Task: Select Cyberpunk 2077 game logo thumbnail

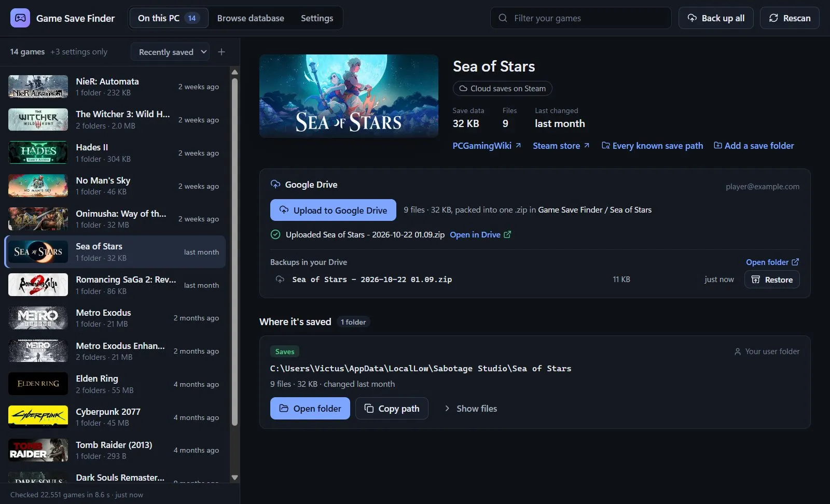Action: tap(38, 417)
